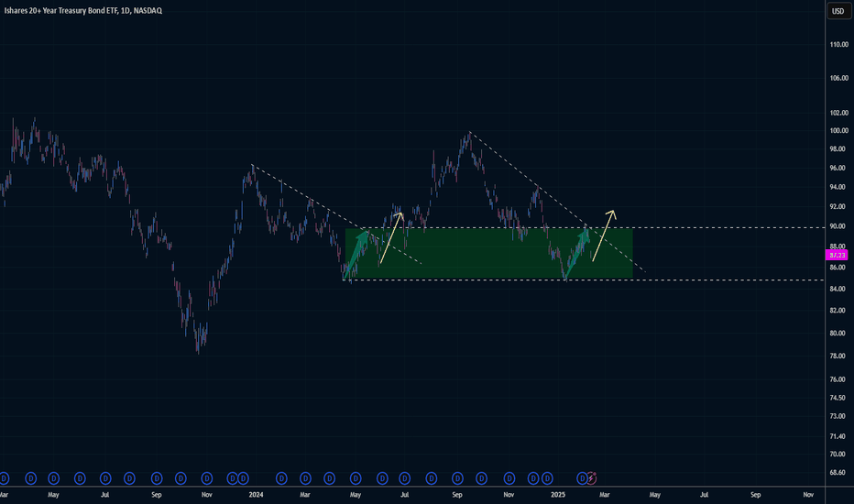854x504 pixels.
Task: Click the magenta 87.23 current price label
Action: [838, 255]
